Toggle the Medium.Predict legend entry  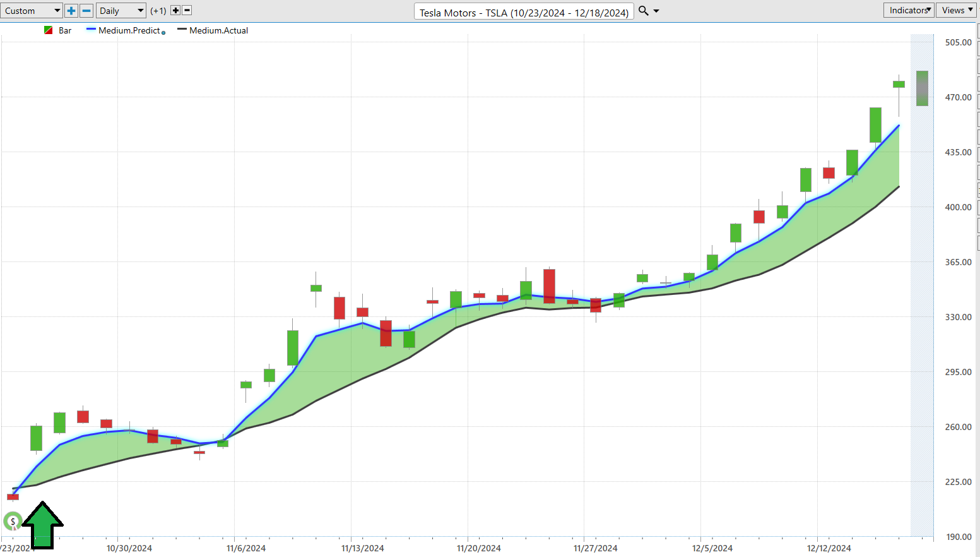click(x=129, y=30)
